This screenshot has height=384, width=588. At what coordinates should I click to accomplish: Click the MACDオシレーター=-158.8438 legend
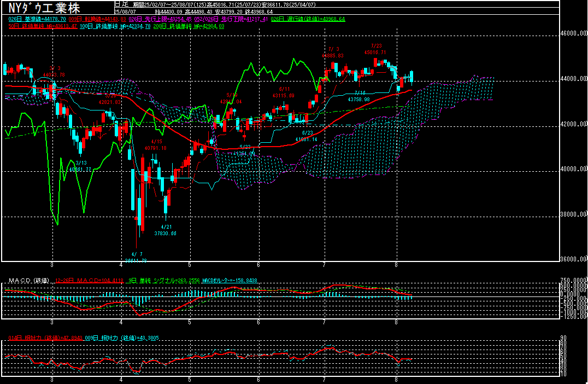(230, 281)
